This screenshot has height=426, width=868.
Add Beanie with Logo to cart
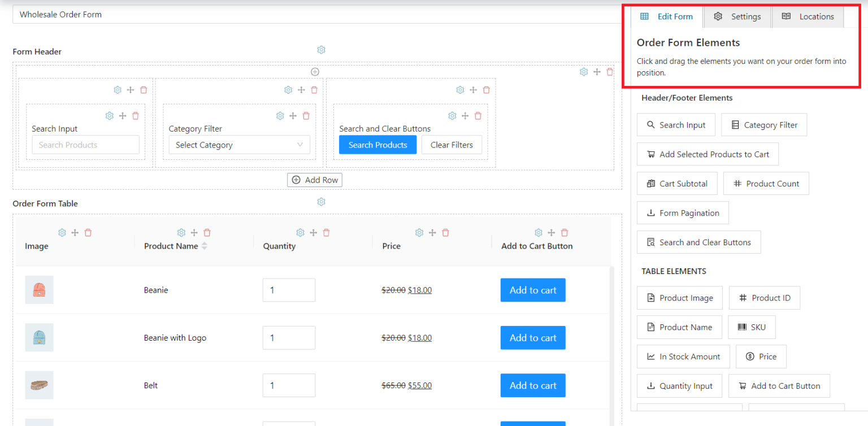tap(532, 337)
